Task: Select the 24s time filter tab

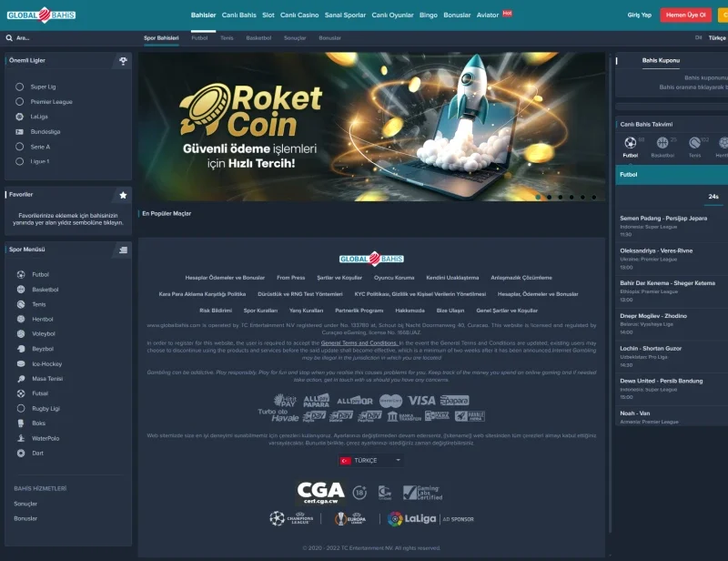Action: [713, 197]
